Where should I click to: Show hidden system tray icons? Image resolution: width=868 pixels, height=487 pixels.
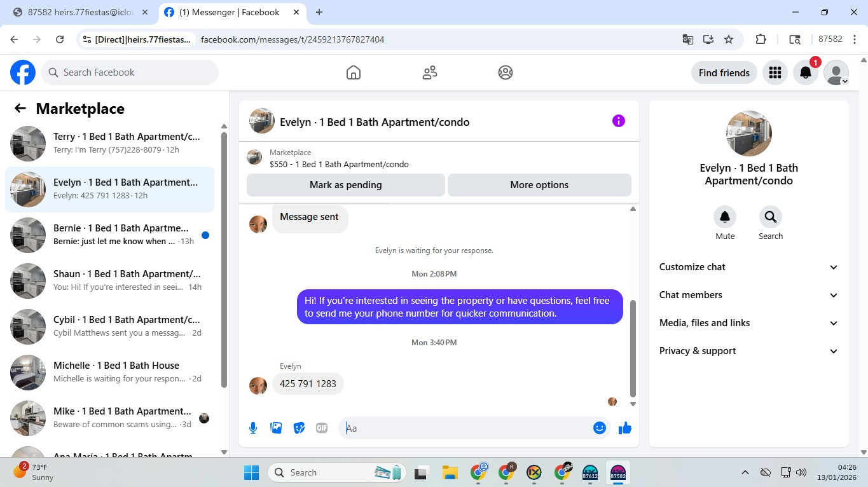(745, 472)
